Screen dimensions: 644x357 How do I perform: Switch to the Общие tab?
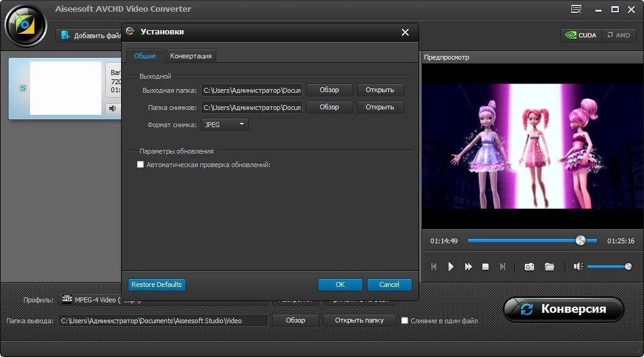[144, 56]
